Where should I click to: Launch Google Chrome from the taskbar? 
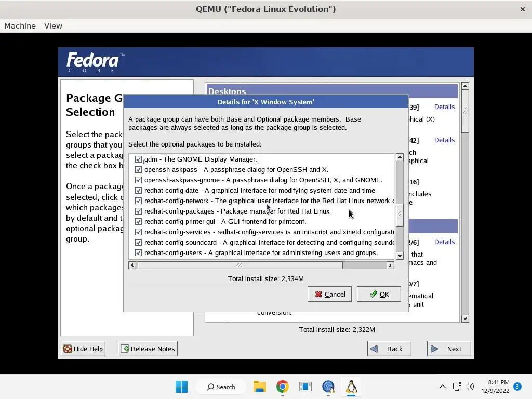[282, 387]
